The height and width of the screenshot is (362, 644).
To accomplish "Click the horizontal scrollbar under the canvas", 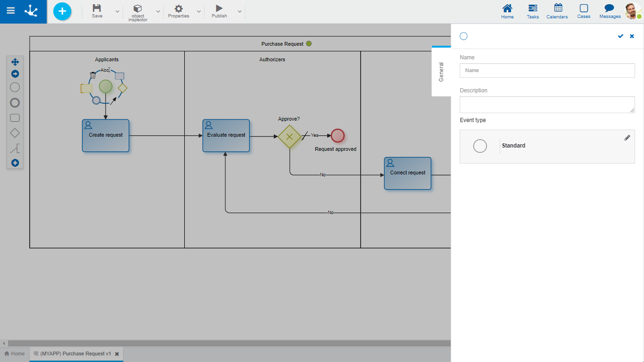I will (226, 343).
